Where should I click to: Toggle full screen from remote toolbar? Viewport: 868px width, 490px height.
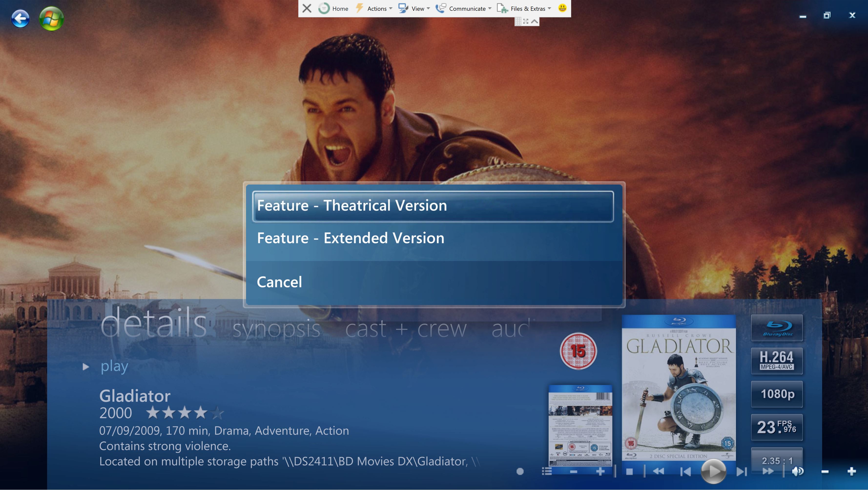(526, 21)
